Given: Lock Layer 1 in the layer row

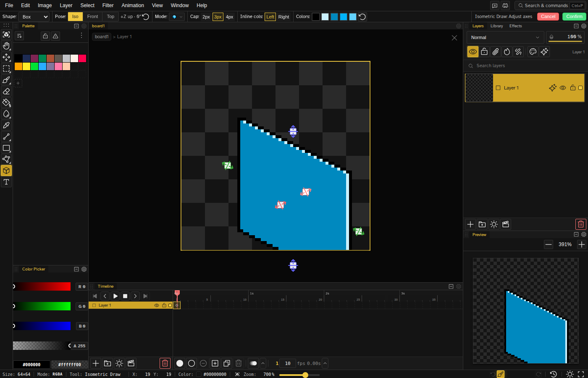Looking at the screenshot, I should tap(573, 88).
